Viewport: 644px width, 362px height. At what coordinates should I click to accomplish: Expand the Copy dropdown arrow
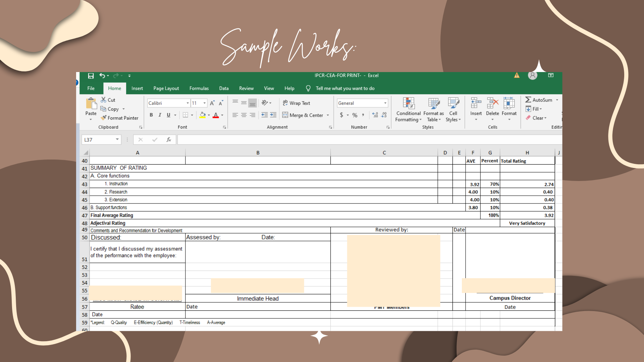point(123,109)
